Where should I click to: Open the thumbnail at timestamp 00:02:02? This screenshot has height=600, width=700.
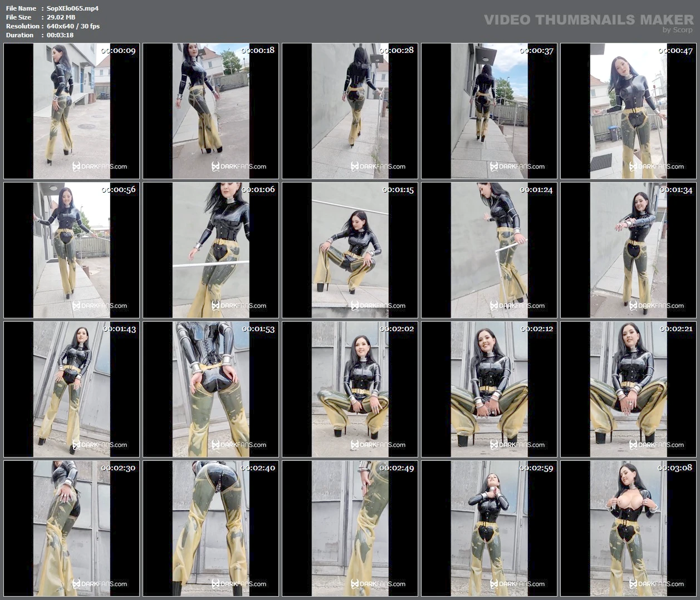tap(350, 389)
